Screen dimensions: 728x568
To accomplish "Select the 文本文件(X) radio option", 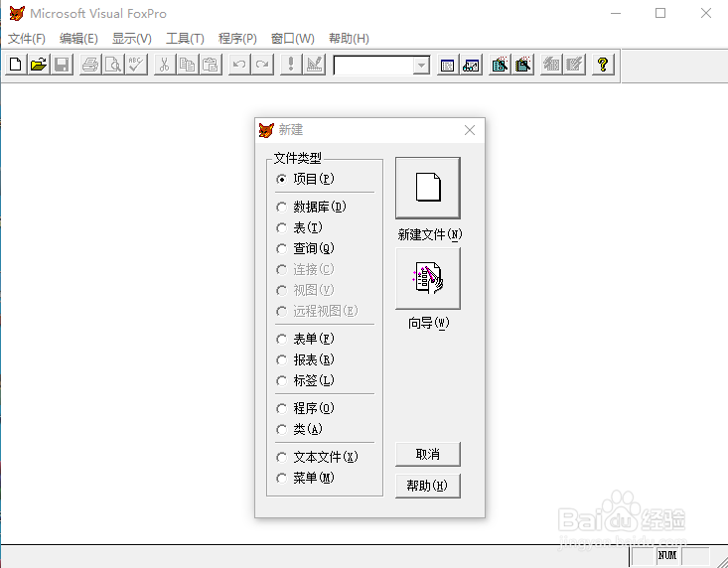I will pyautogui.click(x=317, y=457).
